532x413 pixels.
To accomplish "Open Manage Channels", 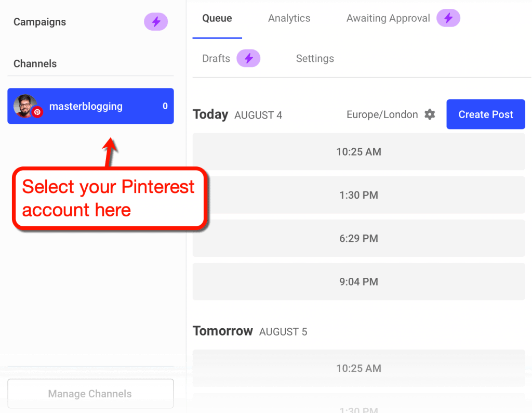I will point(90,394).
